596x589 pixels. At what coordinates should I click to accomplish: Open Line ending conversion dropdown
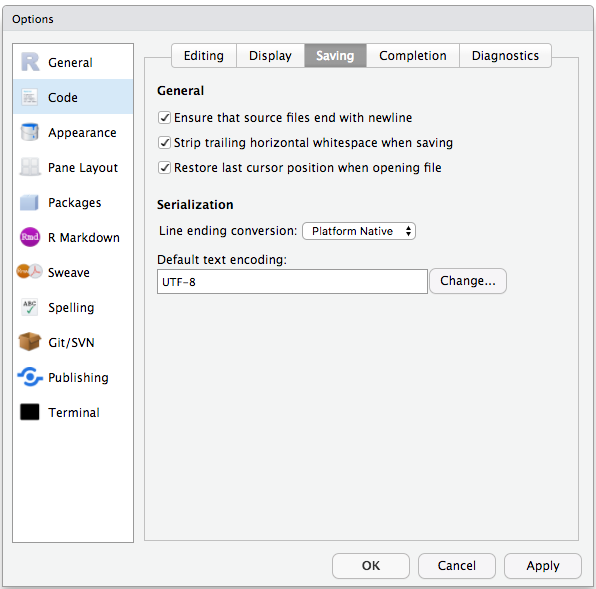(x=359, y=231)
